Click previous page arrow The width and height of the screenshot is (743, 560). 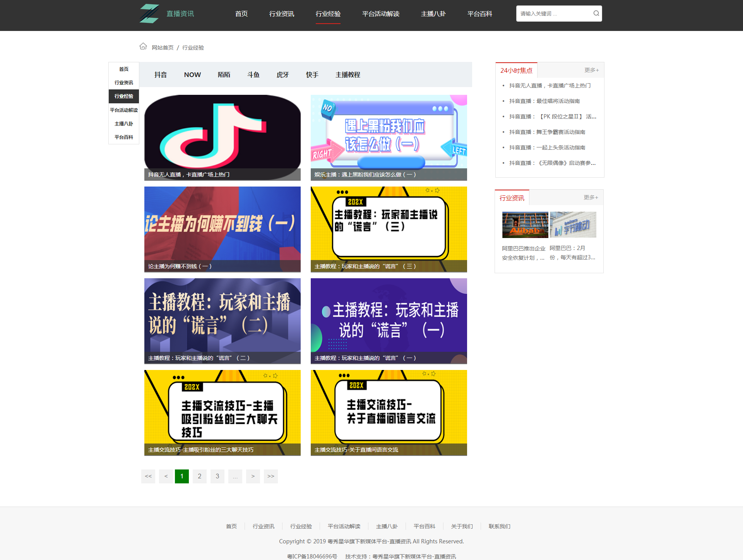[166, 476]
